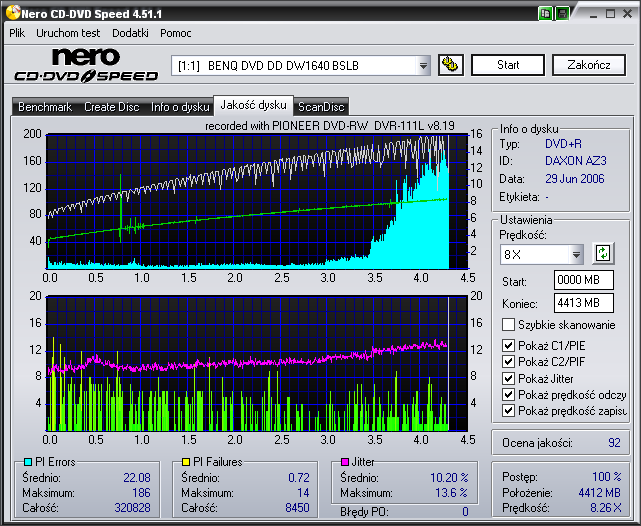Click the copy screenshot icon in title bar
Viewport: 641px width, 526px height.
tap(545, 13)
